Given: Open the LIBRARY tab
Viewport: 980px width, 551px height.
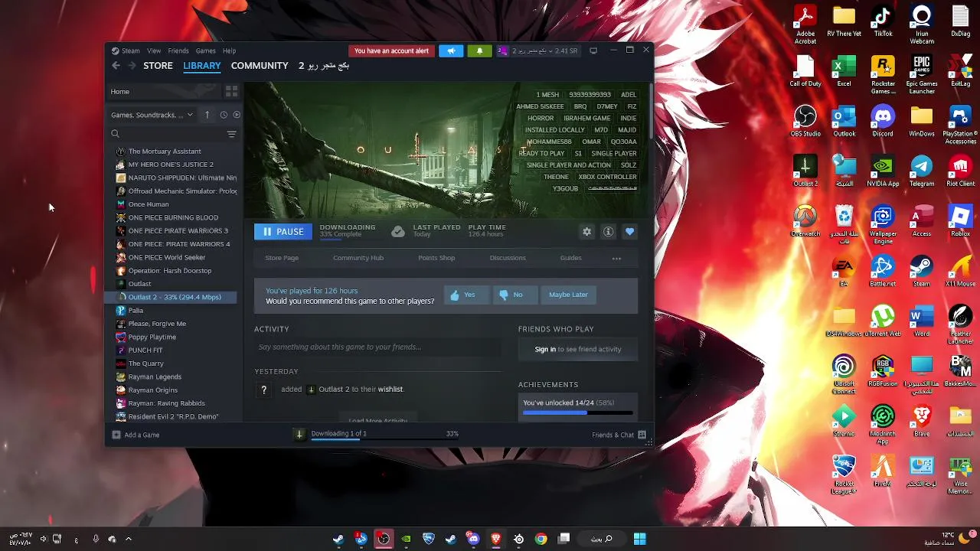Looking at the screenshot, I should click(202, 66).
